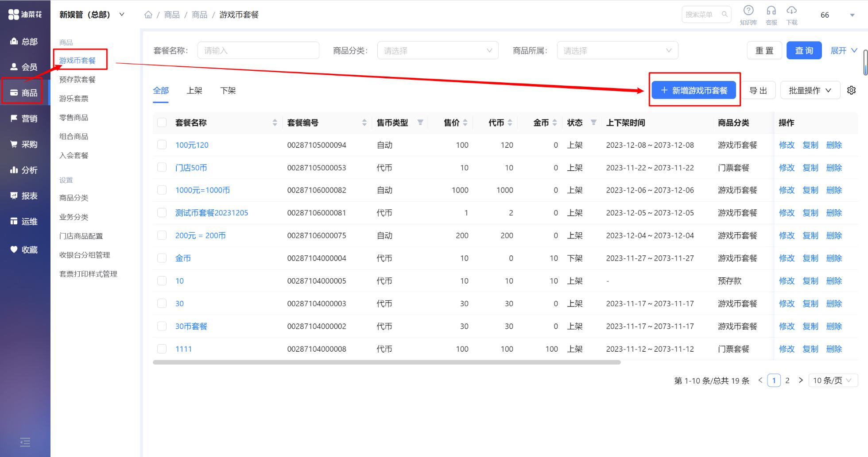The height and width of the screenshot is (457, 868).
Task: Tick the checkbox for 200元 = 200币
Action: 162,235
